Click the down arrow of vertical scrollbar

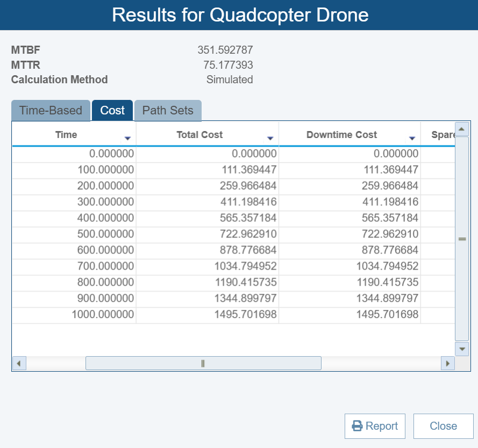click(x=462, y=349)
